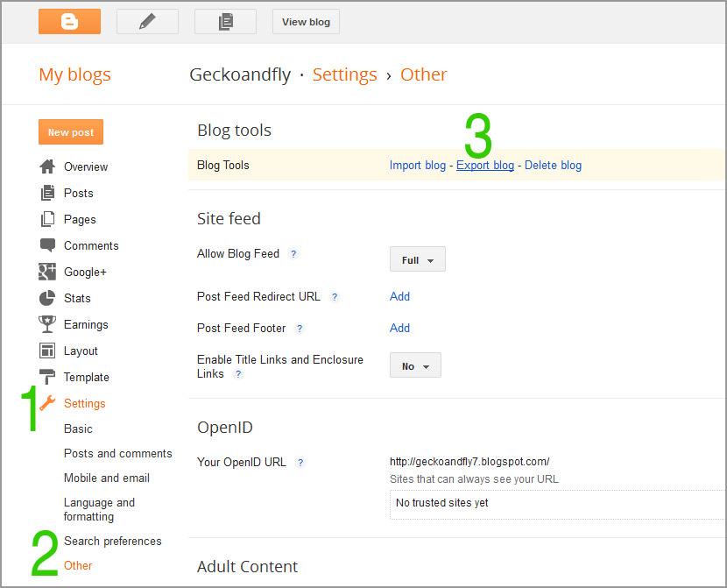727x588 pixels.
Task: Click the Template paint roller icon
Action: pyautogui.click(x=47, y=377)
